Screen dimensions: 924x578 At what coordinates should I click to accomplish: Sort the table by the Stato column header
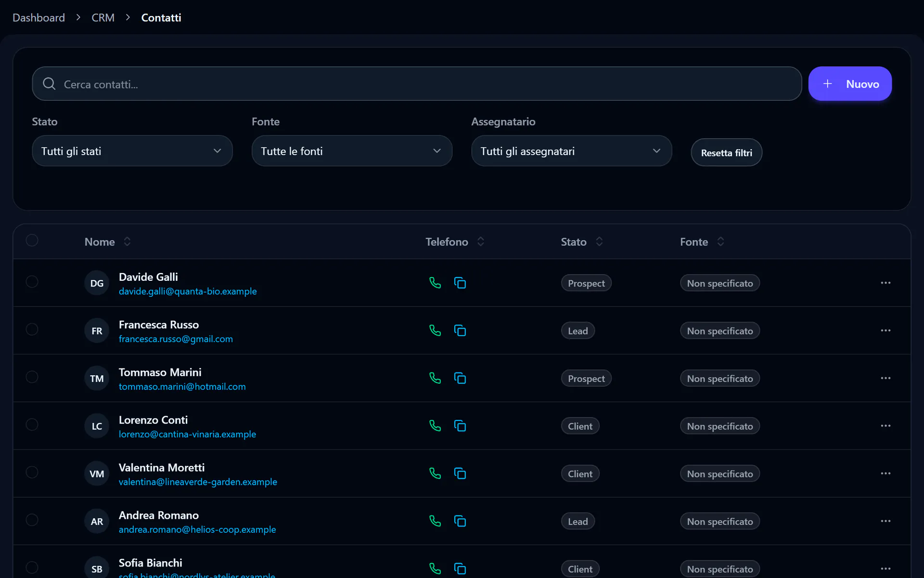[582, 242]
